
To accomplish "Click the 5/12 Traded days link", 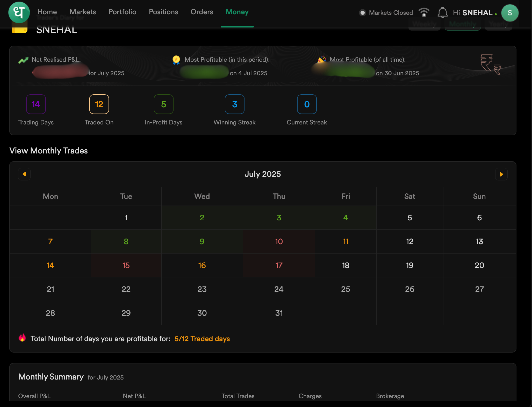I will (x=202, y=339).
